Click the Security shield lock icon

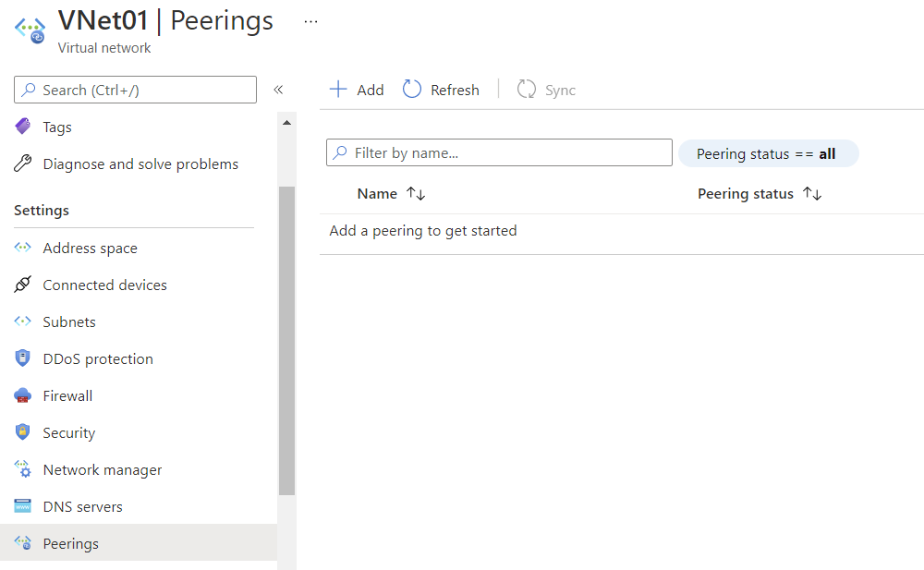point(22,432)
